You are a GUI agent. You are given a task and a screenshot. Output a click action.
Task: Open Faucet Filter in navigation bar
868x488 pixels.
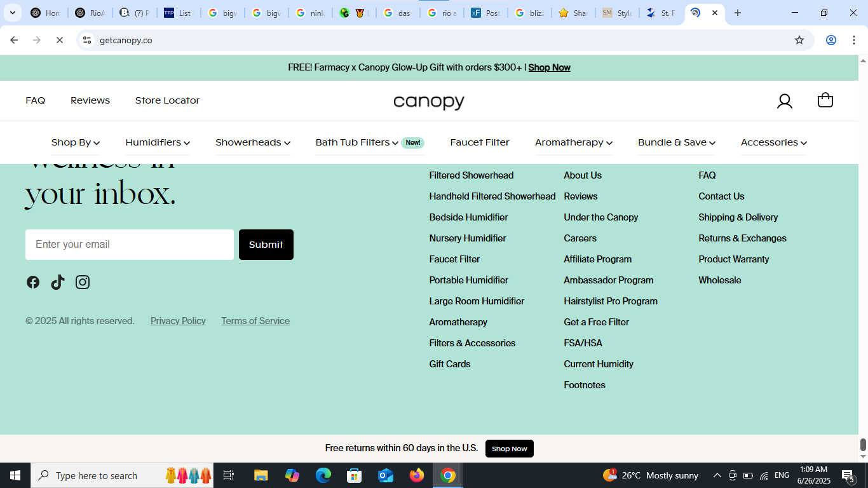[x=480, y=142]
